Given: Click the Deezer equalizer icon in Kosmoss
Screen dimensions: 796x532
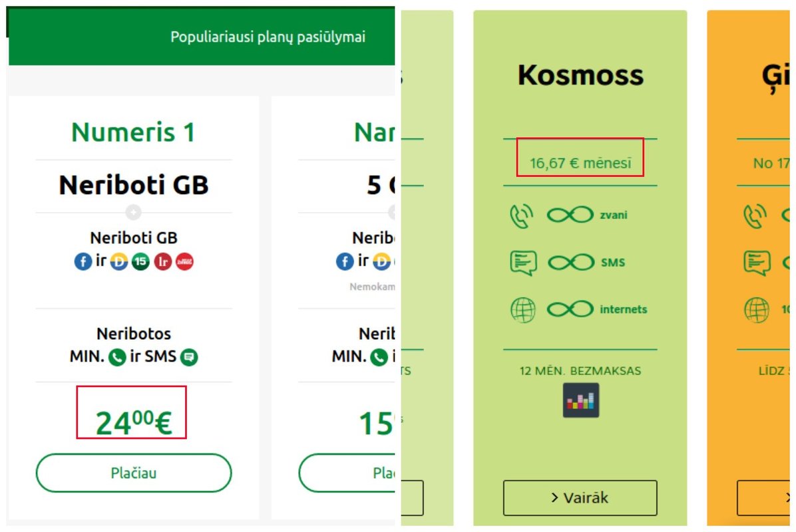Looking at the screenshot, I should 581,400.
